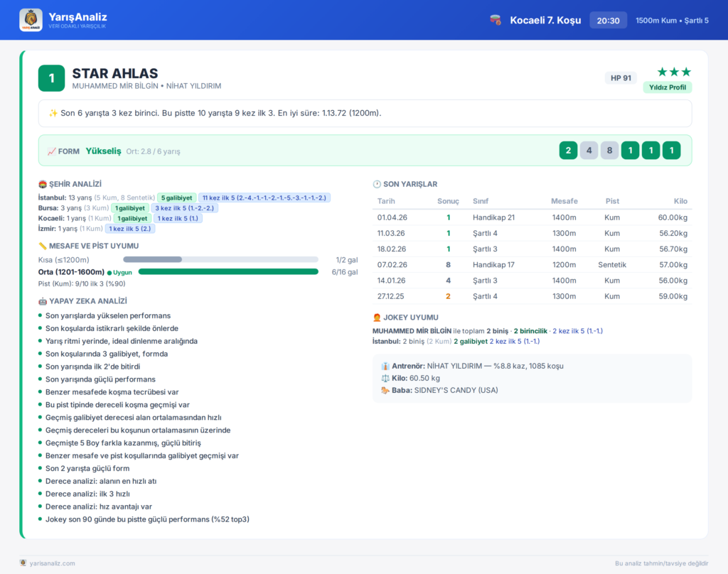Click the horse icon beside Baba
Screen dimensions: 728x574
385,390
